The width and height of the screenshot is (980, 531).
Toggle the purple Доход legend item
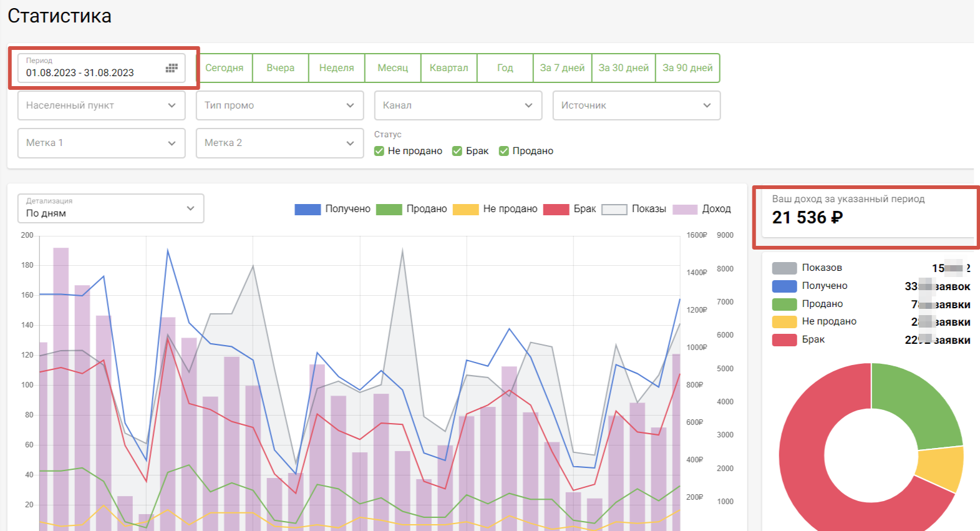684,209
